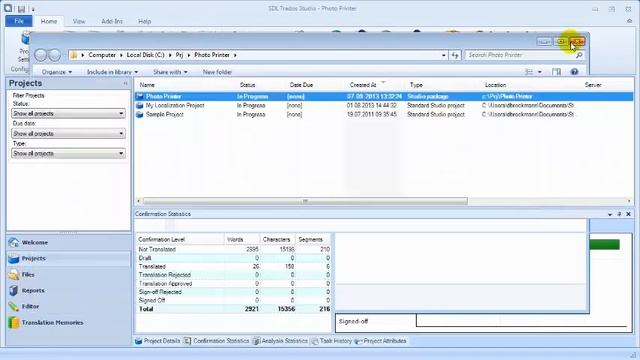Click the My Localization Project row icon
Viewport: 640px width, 360px height.
coord(140,105)
